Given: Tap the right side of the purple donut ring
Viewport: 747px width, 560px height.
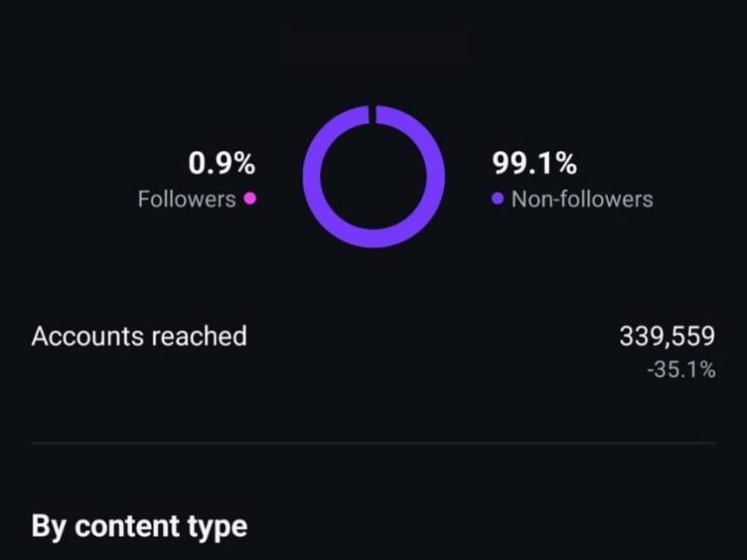Looking at the screenshot, I should pyautogui.click(x=435, y=176).
